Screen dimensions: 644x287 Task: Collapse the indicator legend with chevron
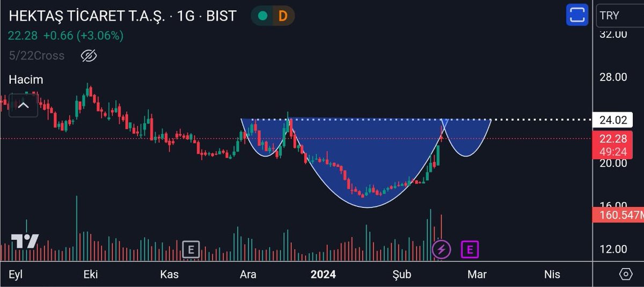point(23,105)
